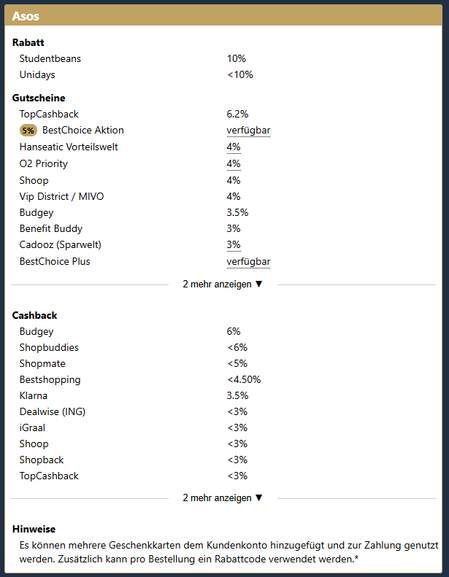Click the 5% badge beside BestChoice Aktion
449x577 pixels.
pyautogui.click(x=28, y=131)
